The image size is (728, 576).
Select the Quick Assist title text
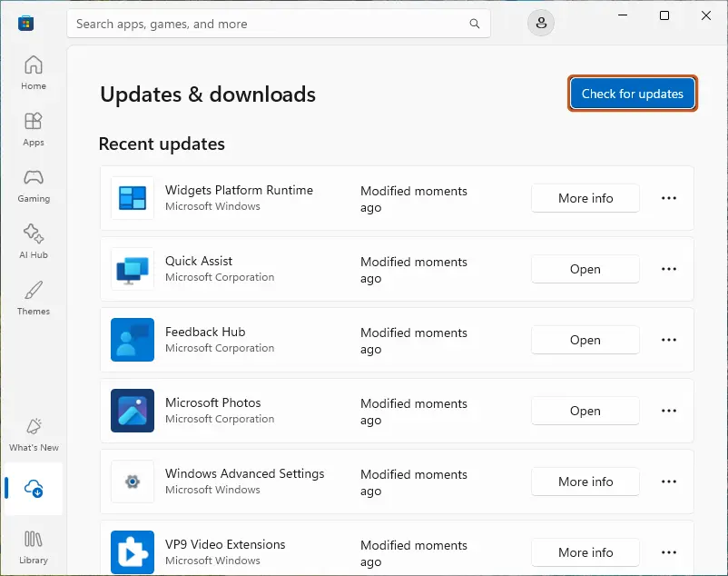click(199, 261)
